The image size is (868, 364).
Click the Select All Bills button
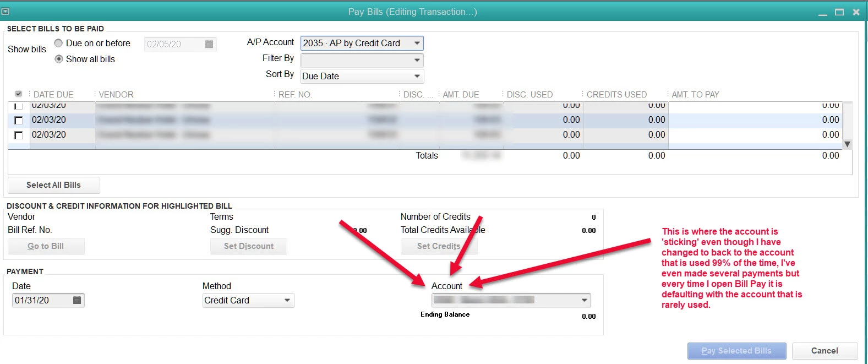point(54,185)
